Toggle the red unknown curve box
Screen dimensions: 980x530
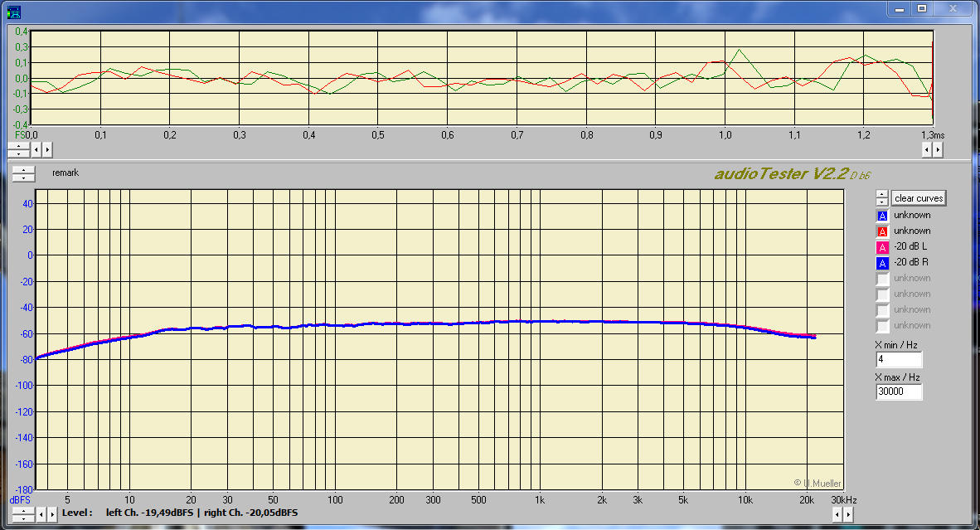[x=882, y=231]
